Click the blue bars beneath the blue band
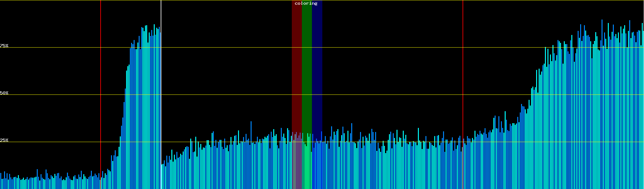Image resolution: width=644 pixels, height=189 pixels. [x=317, y=167]
